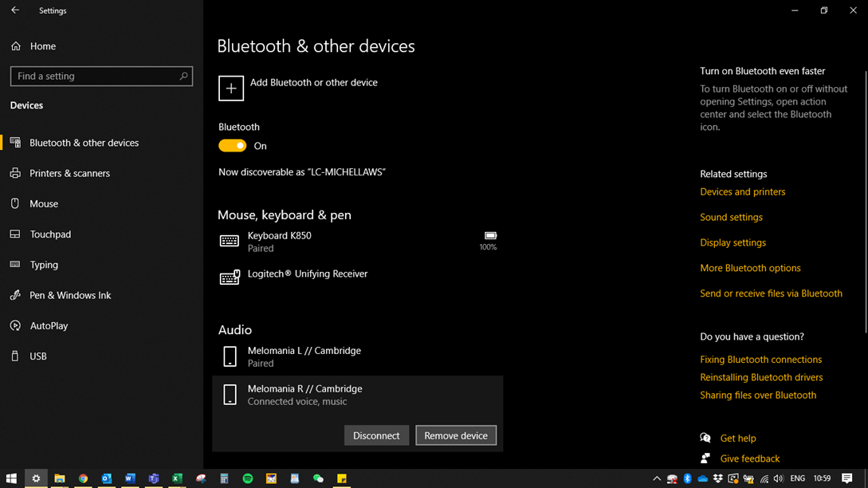This screenshot has height=488, width=868.
Task: Open More Bluetooth options link
Action: click(750, 268)
